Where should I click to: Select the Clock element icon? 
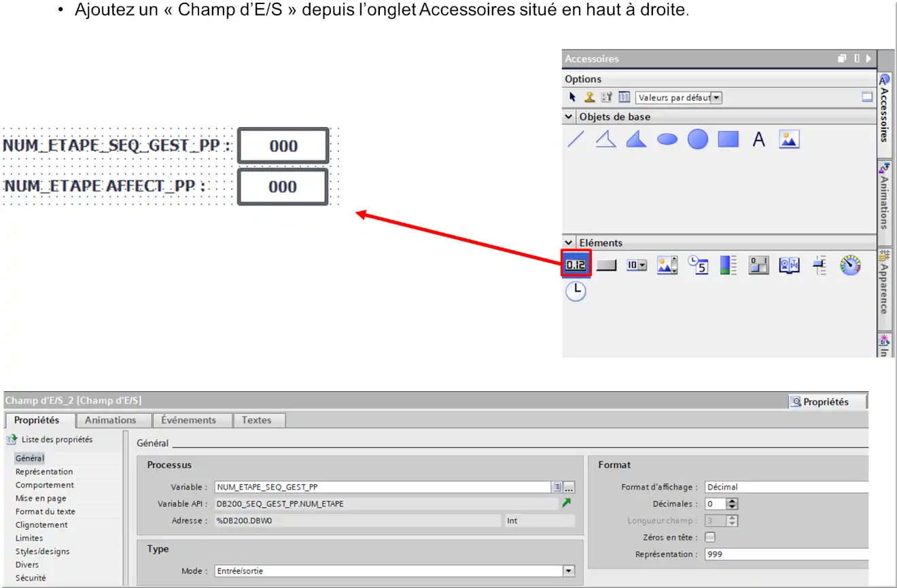click(576, 291)
